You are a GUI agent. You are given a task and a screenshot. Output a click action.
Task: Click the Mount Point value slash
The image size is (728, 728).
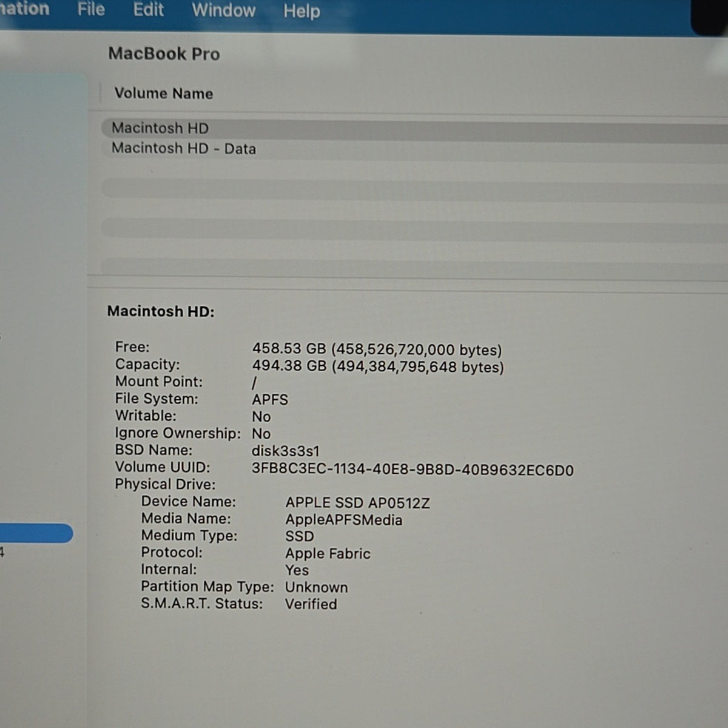pos(254,383)
